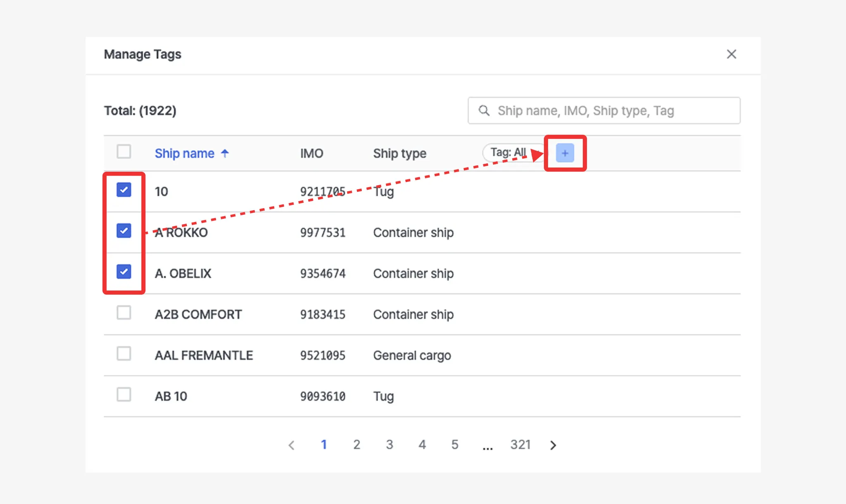Focus the ship search input field

click(x=611, y=111)
